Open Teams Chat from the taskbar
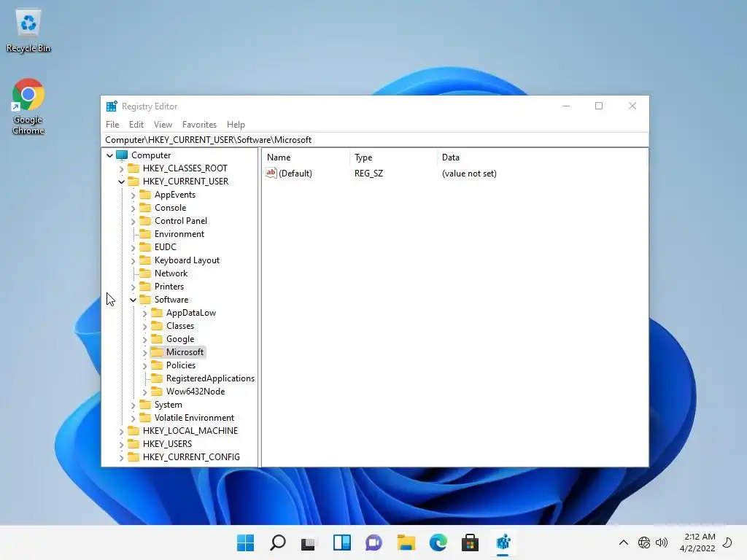 click(374, 542)
